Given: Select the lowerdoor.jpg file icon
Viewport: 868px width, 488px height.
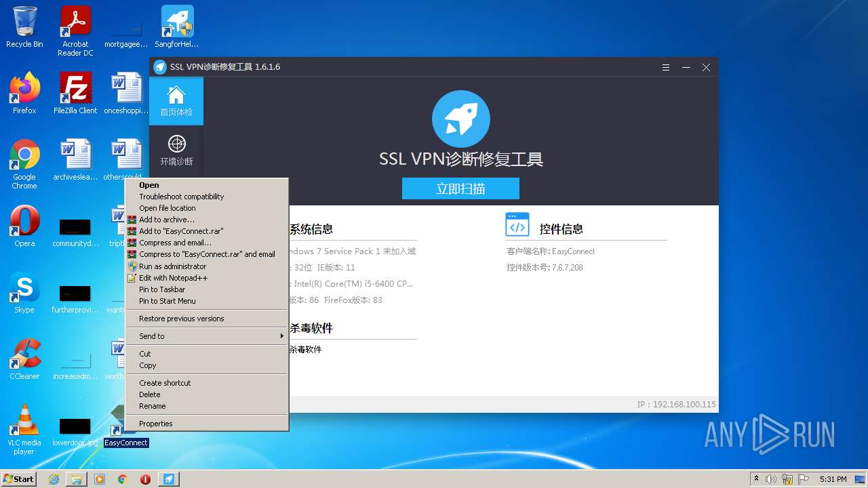Looking at the screenshot, I should tap(75, 431).
